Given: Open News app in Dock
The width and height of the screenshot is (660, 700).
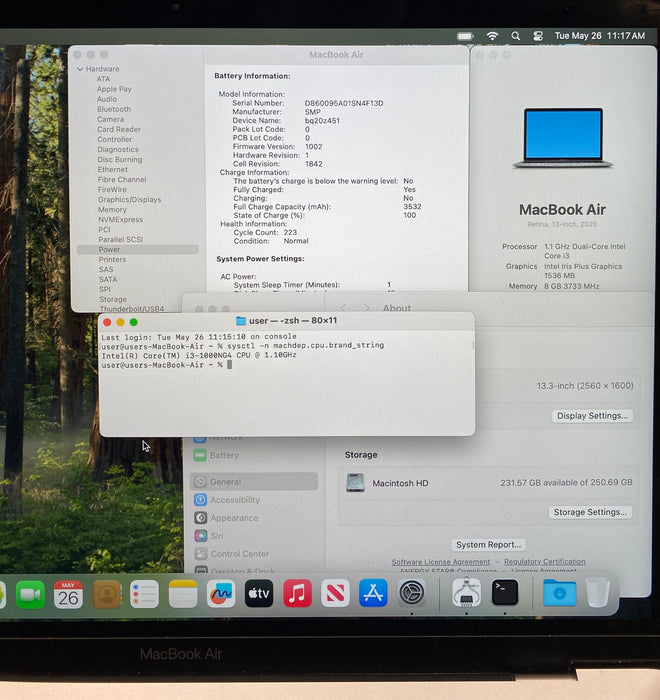Looking at the screenshot, I should coord(335,594).
